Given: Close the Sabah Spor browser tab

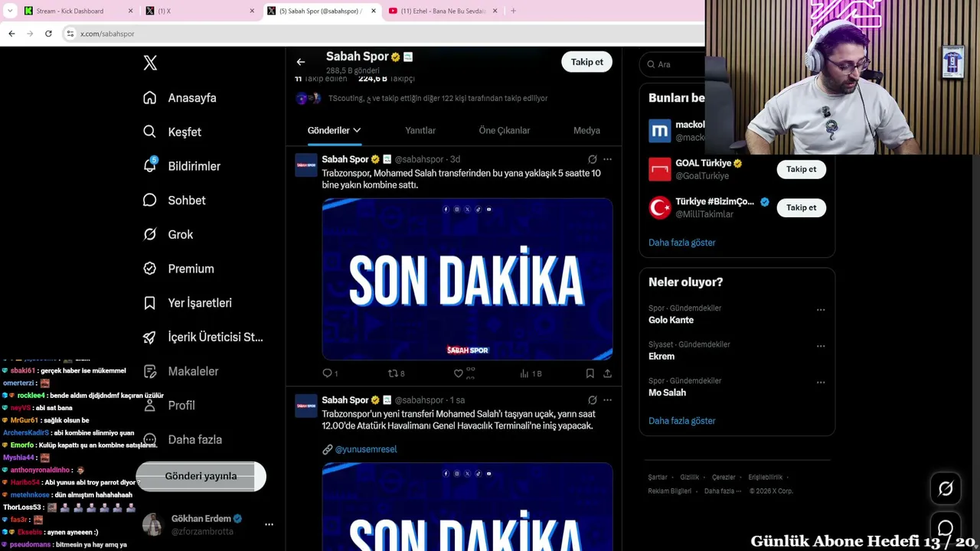Looking at the screenshot, I should pyautogui.click(x=374, y=11).
